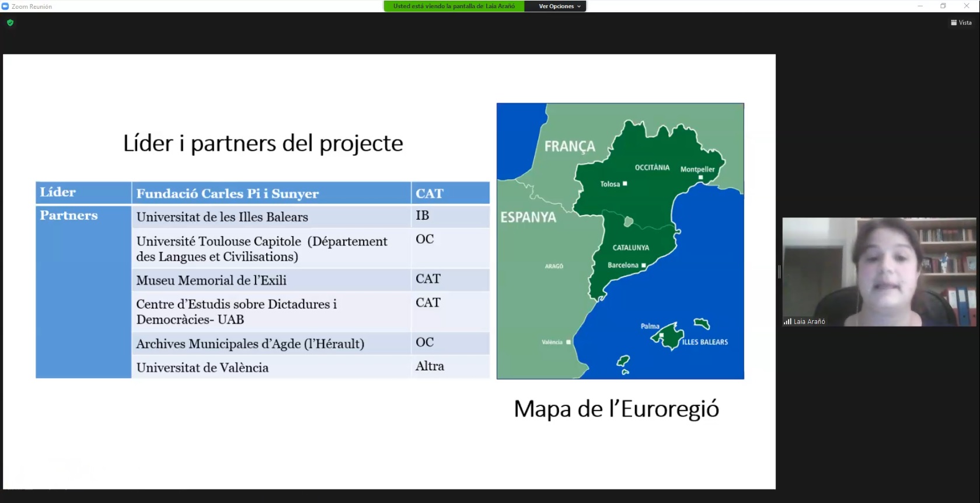
Task: Click the "OCCITÀNIA" label on map
Action: 652,168
